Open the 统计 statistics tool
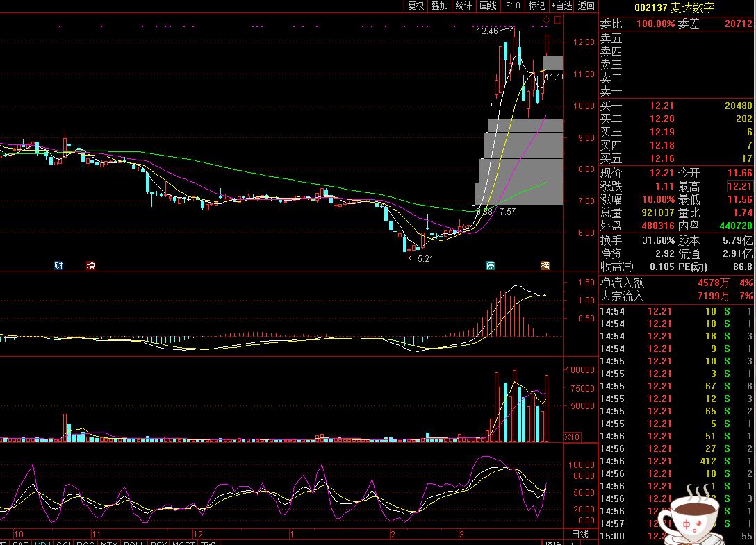 (x=464, y=6)
